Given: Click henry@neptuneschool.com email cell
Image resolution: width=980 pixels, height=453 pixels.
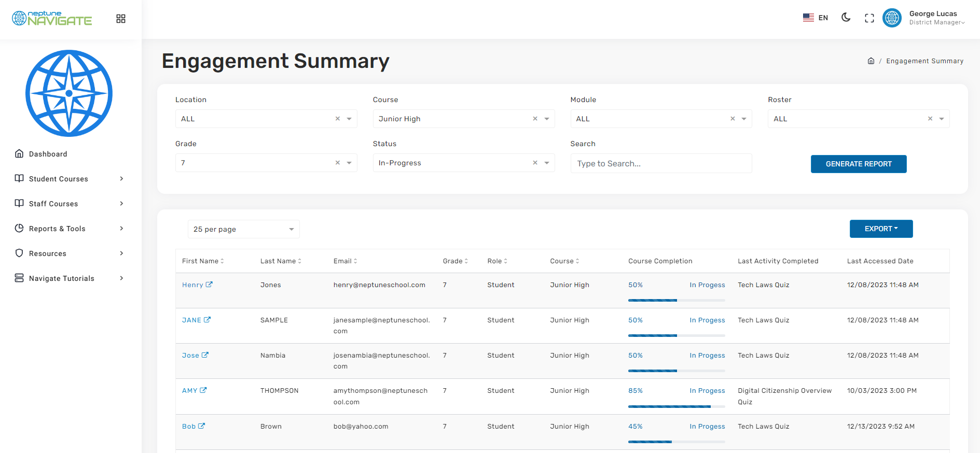Looking at the screenshot, I should click(379, 285).
